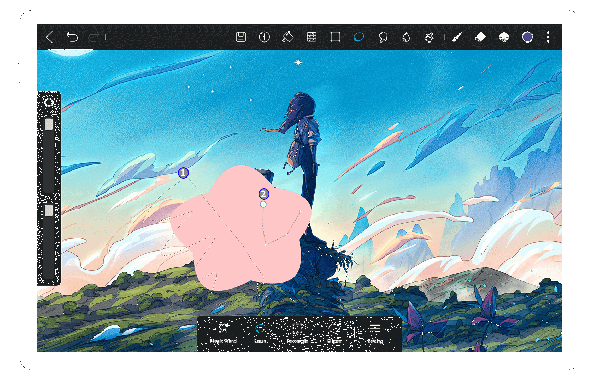The height and width of the screenshot is (374, 600).
Task: Choose Ellipse selection mode
Action: pyautogui.click(x=334, y=333)
